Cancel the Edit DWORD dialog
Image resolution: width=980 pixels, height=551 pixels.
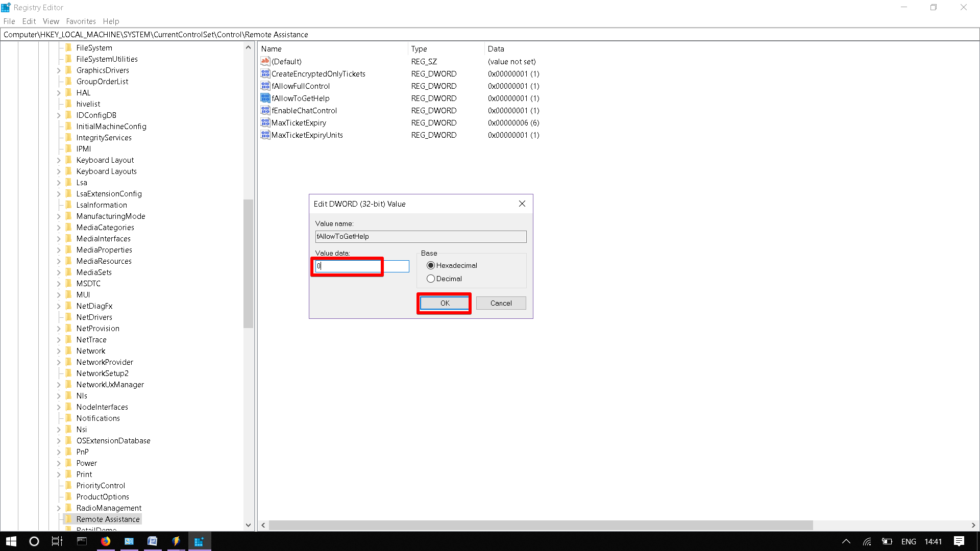[501, 303]
